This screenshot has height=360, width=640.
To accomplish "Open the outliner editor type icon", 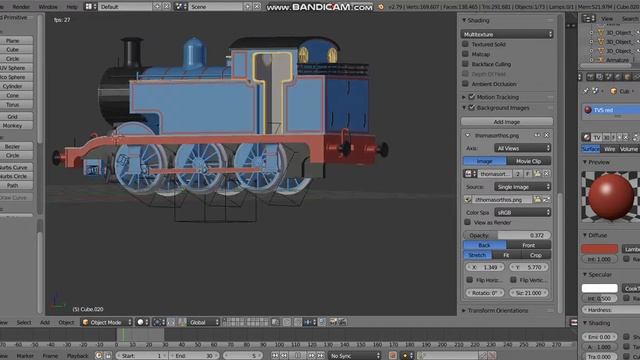I will click(x=589, y=18).
